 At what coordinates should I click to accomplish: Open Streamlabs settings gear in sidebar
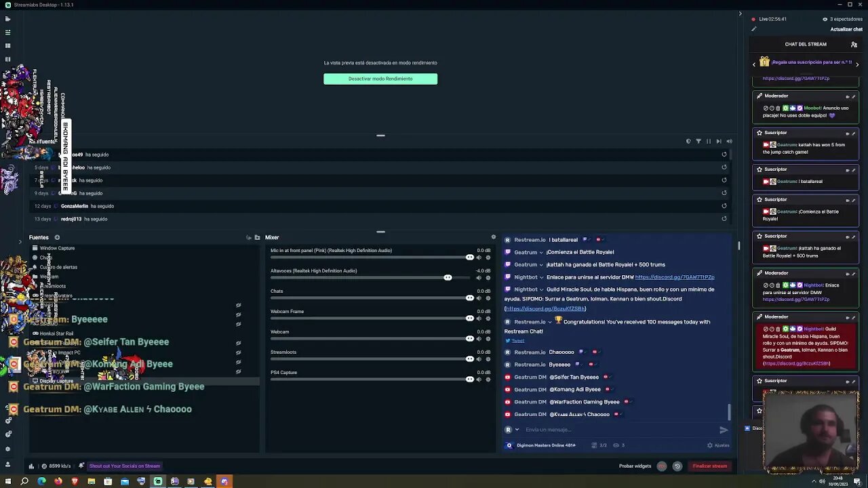pos(8,449)
